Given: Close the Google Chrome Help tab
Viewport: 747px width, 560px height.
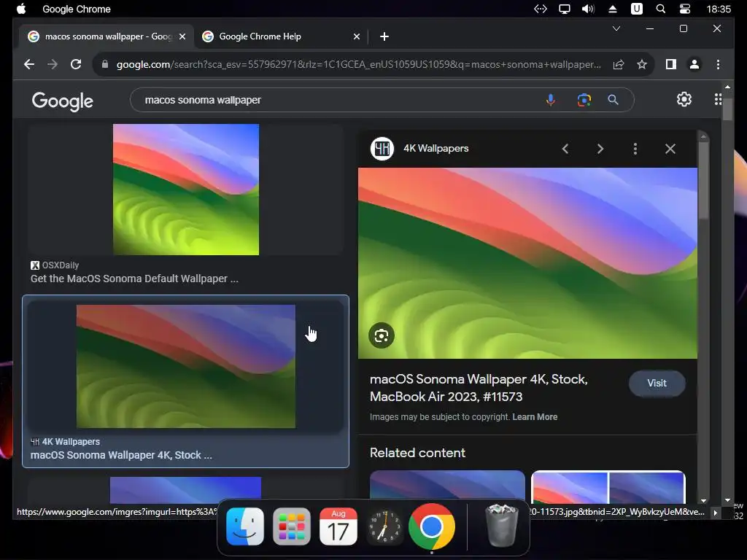Looking at the screenshot, I should [x=356, y=36].
